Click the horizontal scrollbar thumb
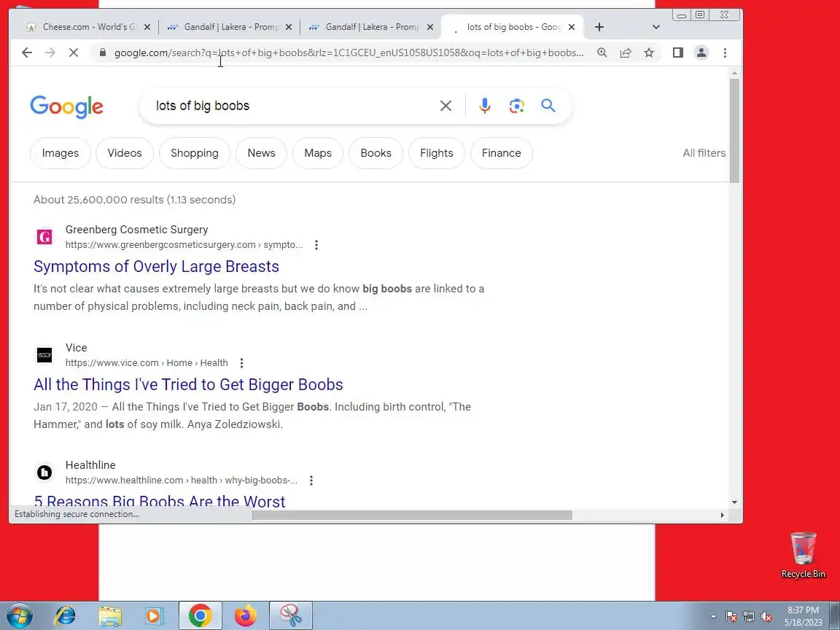Image resolution: width=840 pixels, height=630 pixels. [x=412, y=516]
